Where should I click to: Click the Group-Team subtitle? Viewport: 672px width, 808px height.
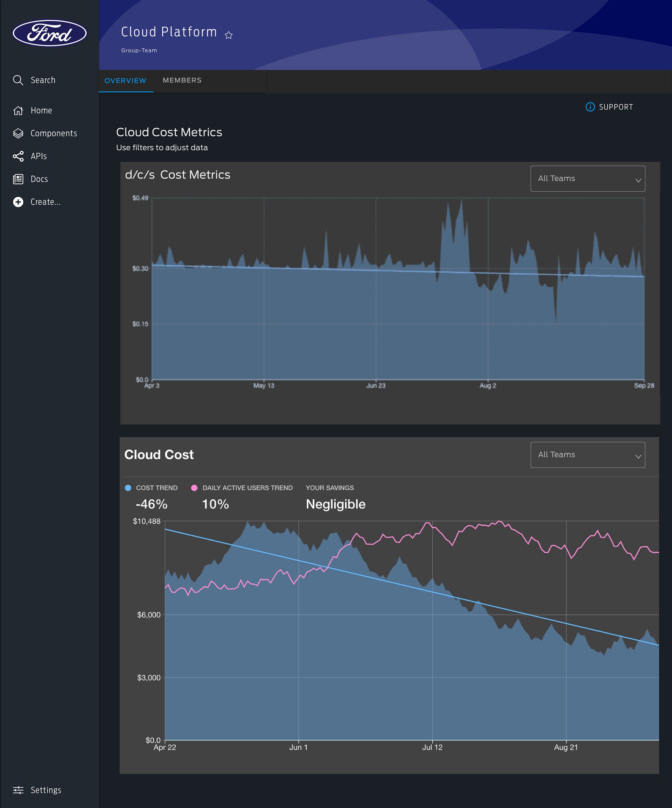[139, 50]
